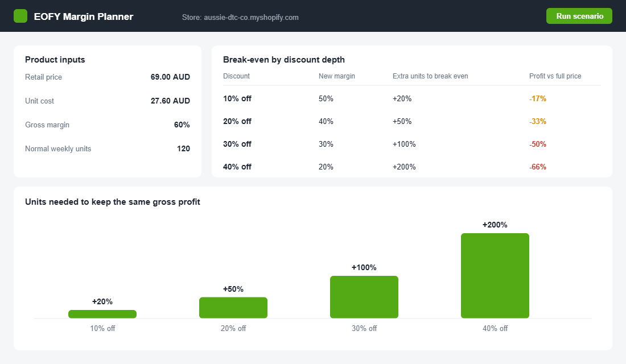Select the 30% off table row label
Image resolution: width=626 pixels, height=364 pixels.
click(237, 144)
